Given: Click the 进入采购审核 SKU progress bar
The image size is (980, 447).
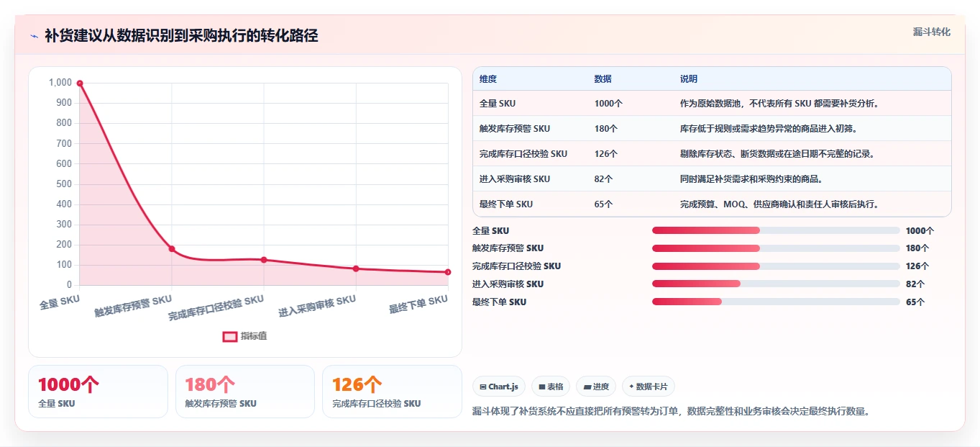Looking at the screenshot, I should 776,284.
